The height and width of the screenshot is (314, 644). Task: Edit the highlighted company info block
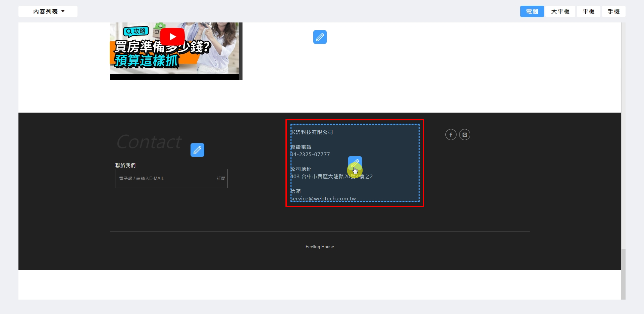(x=355, y=163)
